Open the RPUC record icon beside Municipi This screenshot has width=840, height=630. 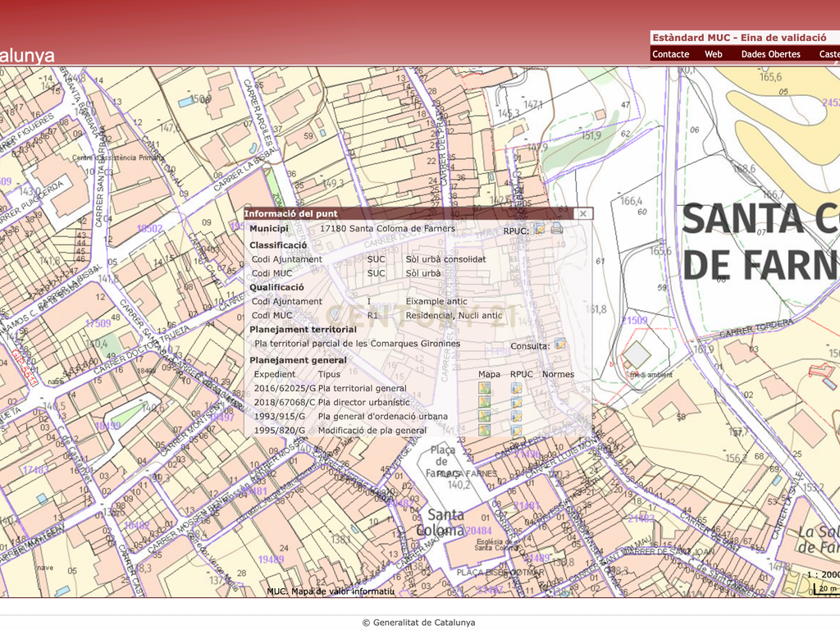540,229
